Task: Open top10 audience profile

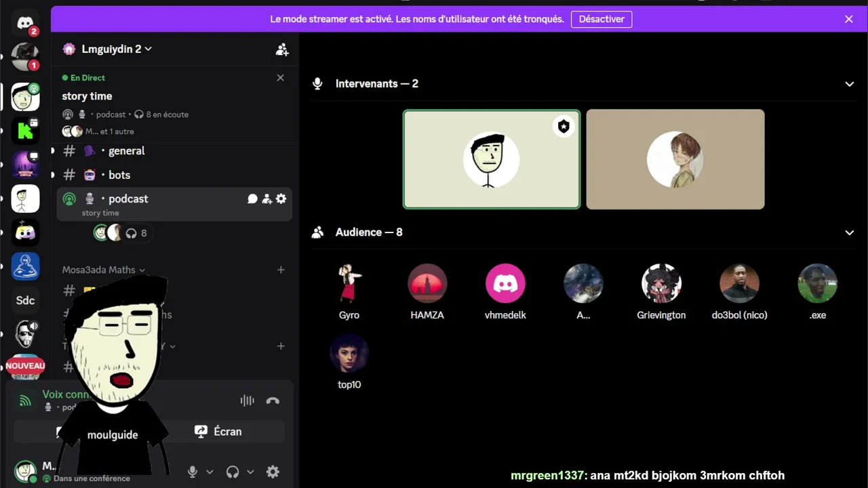Action: tap(349, 361)
